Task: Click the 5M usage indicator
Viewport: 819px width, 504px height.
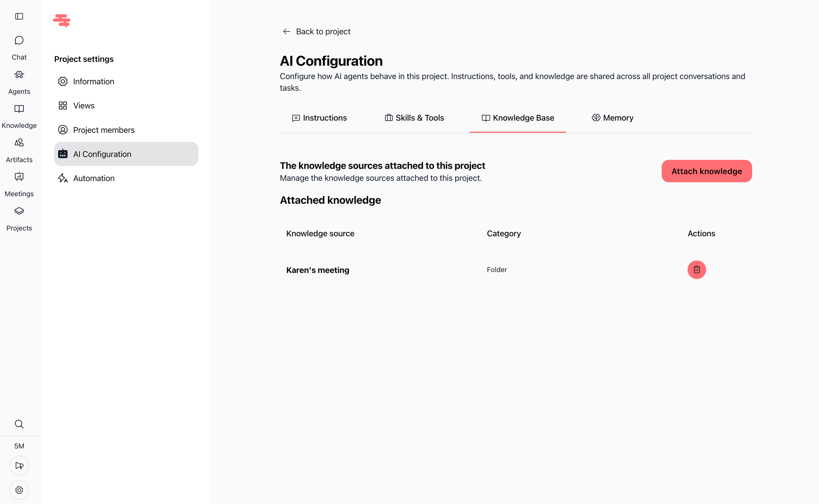Action: [19, 446]
